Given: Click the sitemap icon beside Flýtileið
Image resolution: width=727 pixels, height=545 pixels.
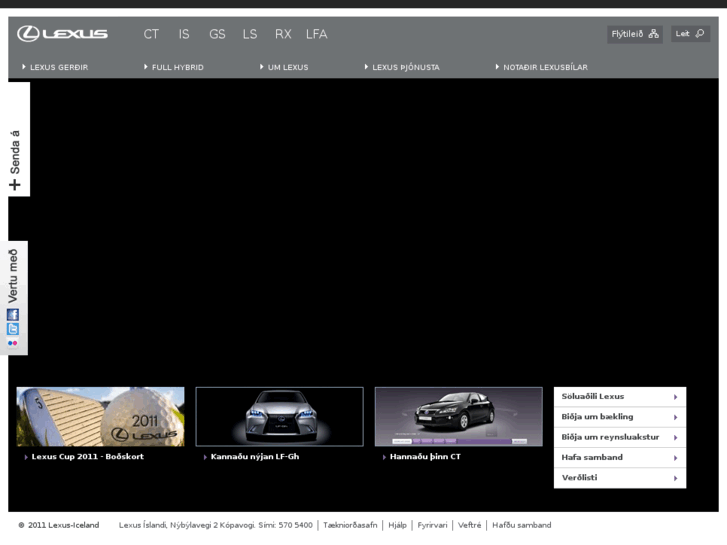Looking at the screenshot, I should (x=653, y=34).
